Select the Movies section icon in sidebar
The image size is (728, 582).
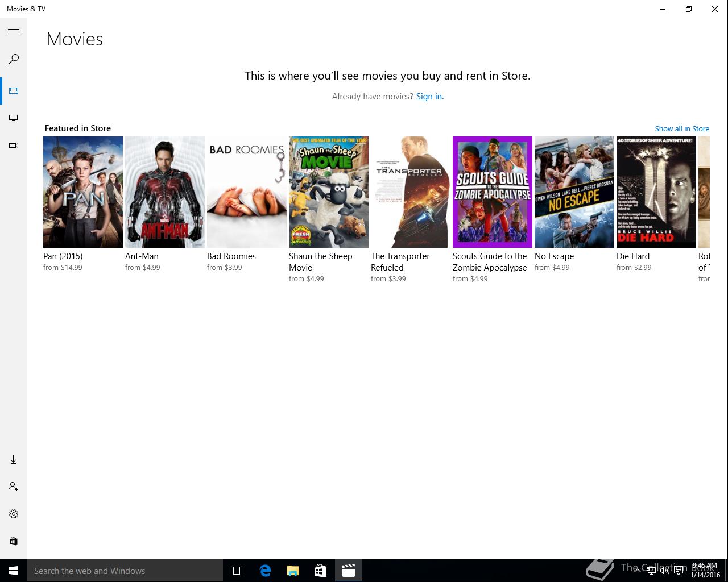click(14, 91)
